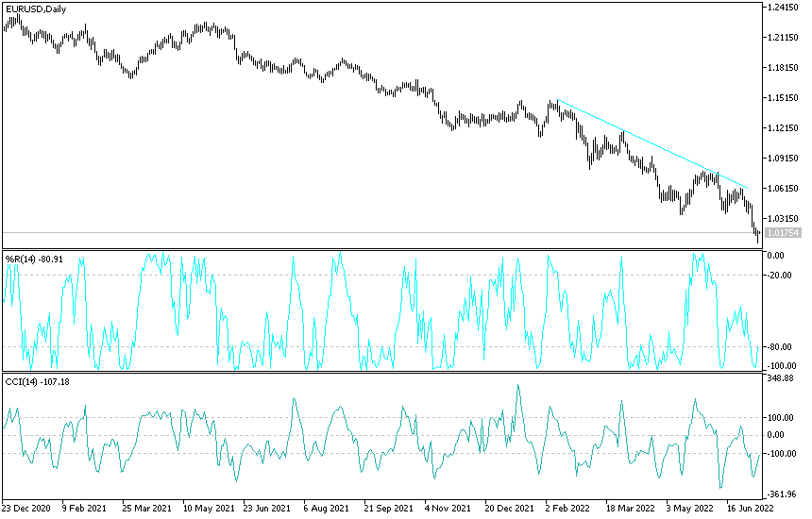The height and width of the screenshot is (519, 812).
Task: Click the 23 Dec 2020 date label
Action: point(26,508)
